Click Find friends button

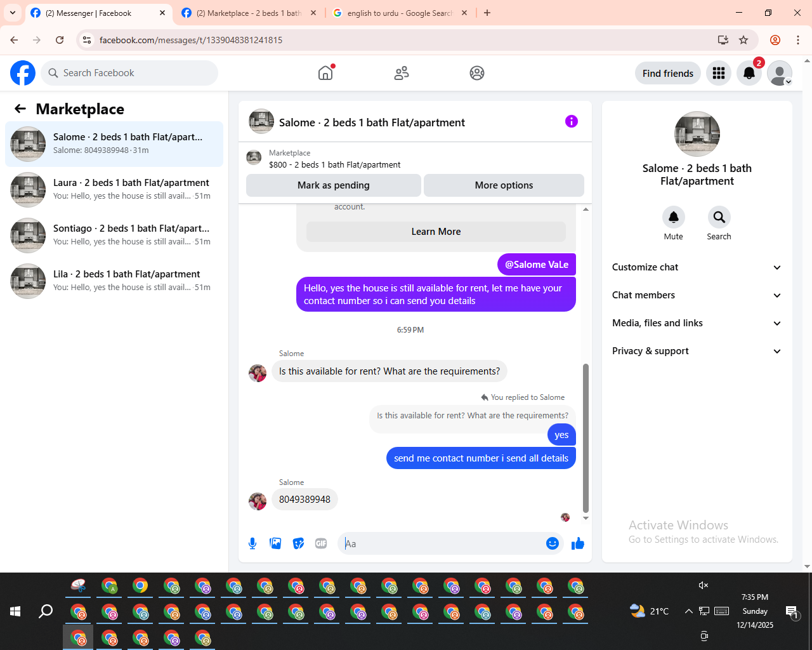tap(668, 73)
